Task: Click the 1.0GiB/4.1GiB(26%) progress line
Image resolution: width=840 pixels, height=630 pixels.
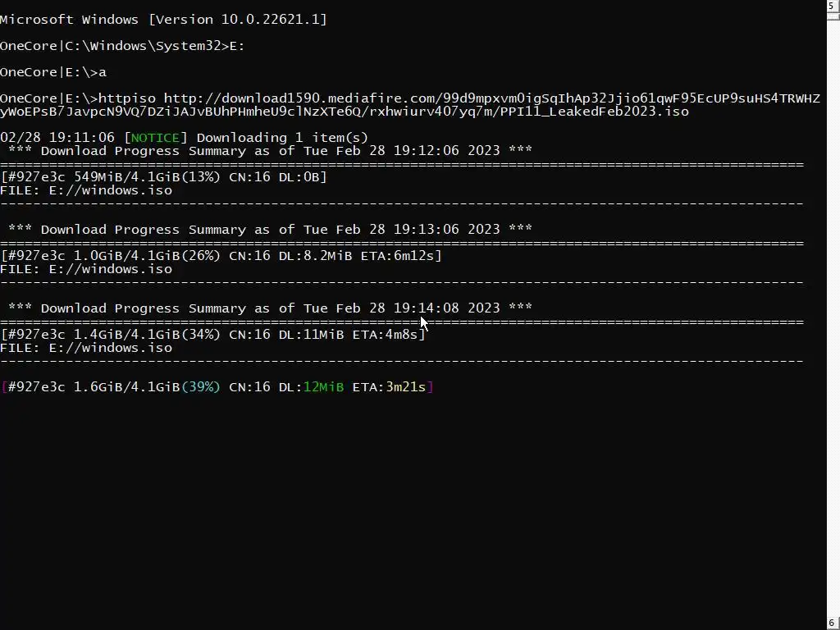Action: [221, 256]
